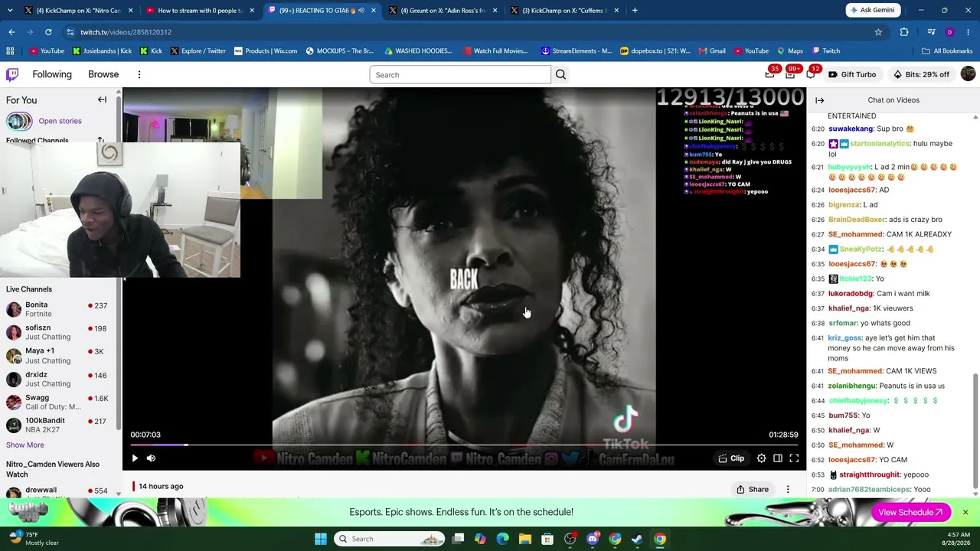Open the Browse page
Viewport: 980px width, 551px height.
[103, 74]
